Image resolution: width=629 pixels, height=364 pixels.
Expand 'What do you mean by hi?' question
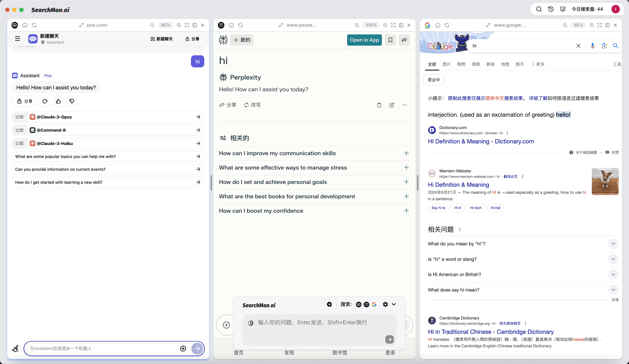point(613,244)
